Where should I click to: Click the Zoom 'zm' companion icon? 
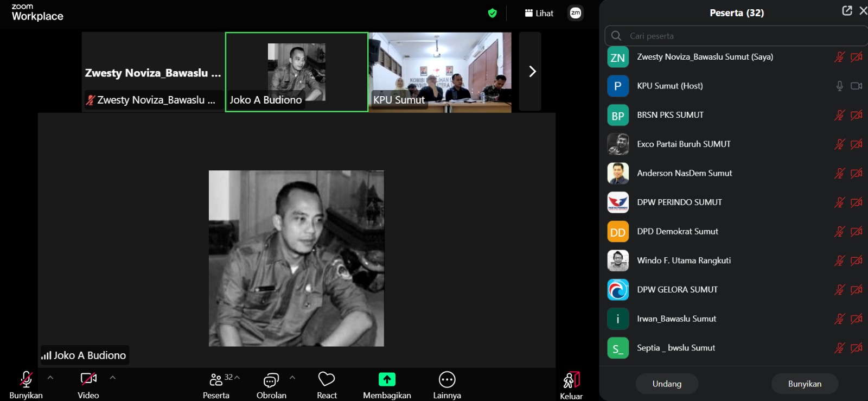pos(576,13)
